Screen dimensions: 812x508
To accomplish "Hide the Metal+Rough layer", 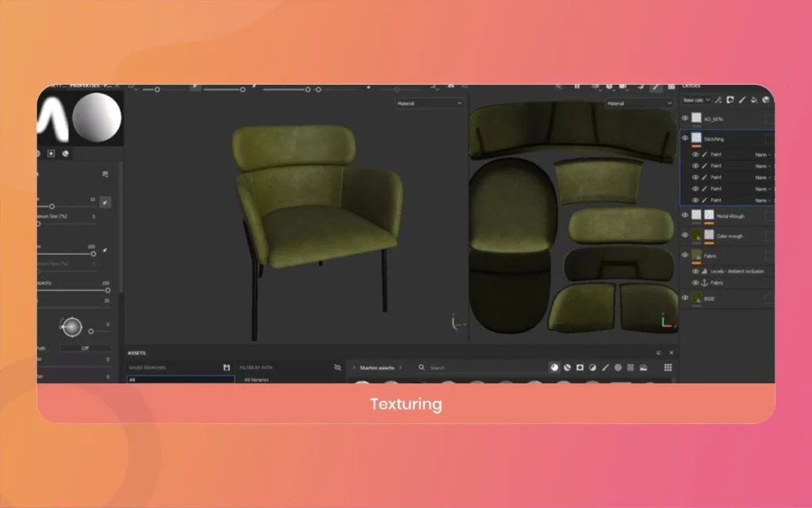I will coord(685,215).
